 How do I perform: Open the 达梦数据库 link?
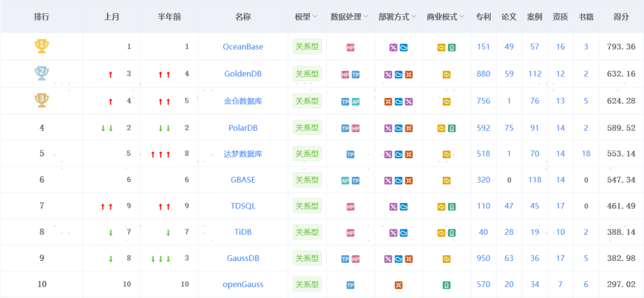click(x=243, y=154)
